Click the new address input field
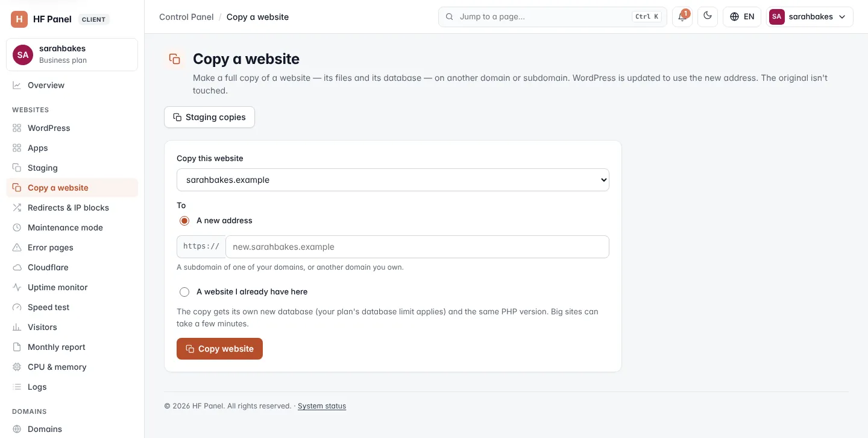 pyautogui.click(x=417, y=247)
